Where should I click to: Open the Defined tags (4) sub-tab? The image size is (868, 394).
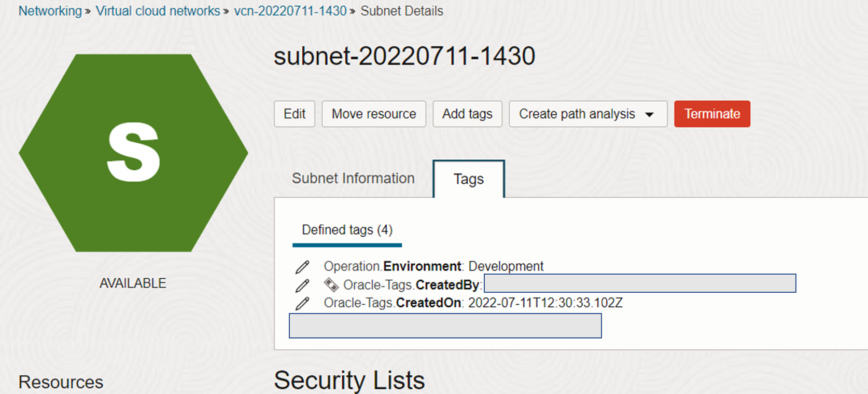[x=347, y=230]
